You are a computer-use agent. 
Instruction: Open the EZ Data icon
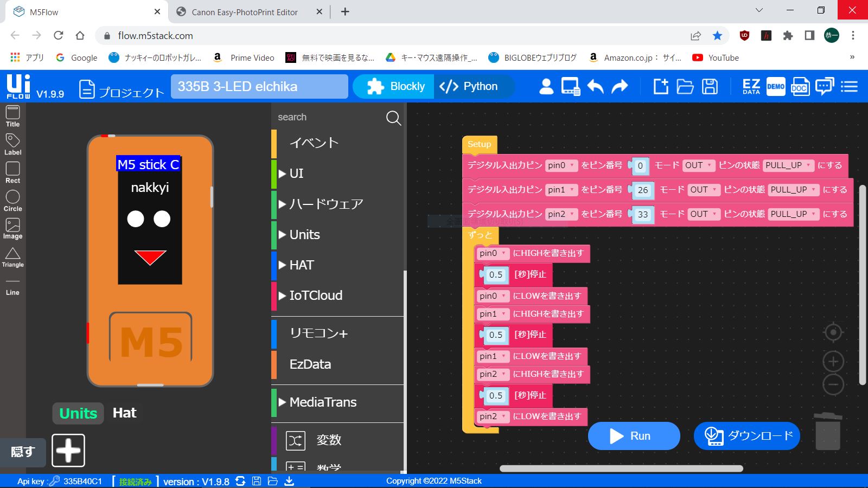coord(751,87)
